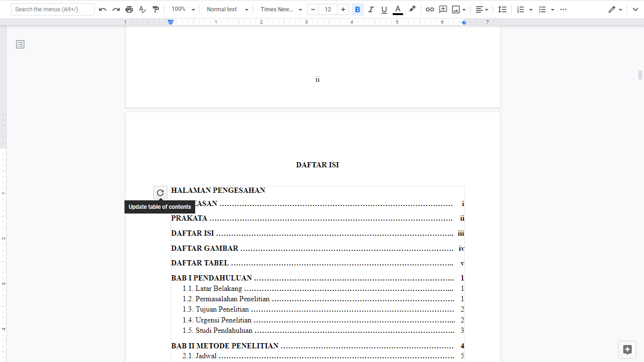The width and height of the screenshot is (644, 362).
Task: Add a comment from toolbar
Action: (443, 9)
